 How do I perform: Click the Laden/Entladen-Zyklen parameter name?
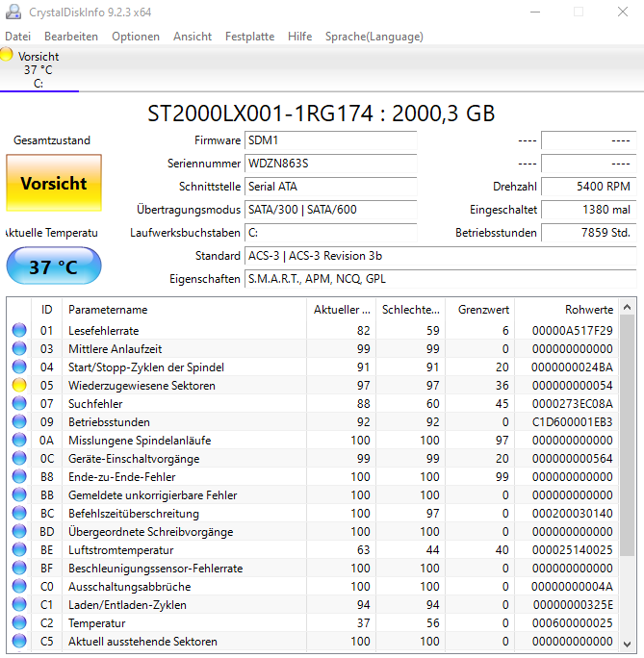coord(127,605)
